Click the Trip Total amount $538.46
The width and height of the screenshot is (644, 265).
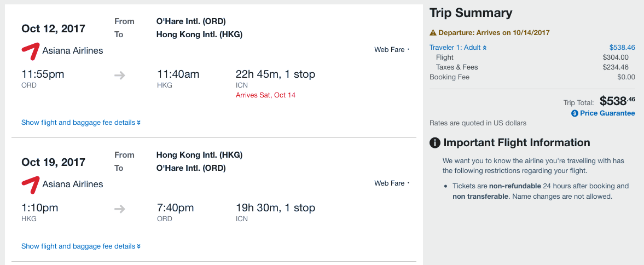[x=617, y=101]
